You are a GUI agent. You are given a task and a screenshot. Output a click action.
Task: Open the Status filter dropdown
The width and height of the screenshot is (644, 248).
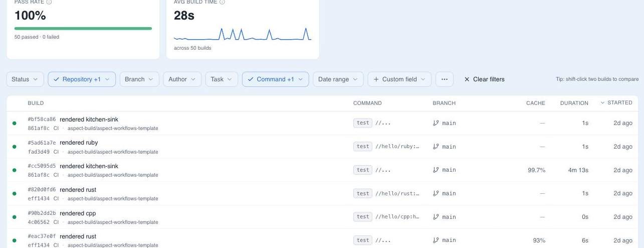point(25,79)
